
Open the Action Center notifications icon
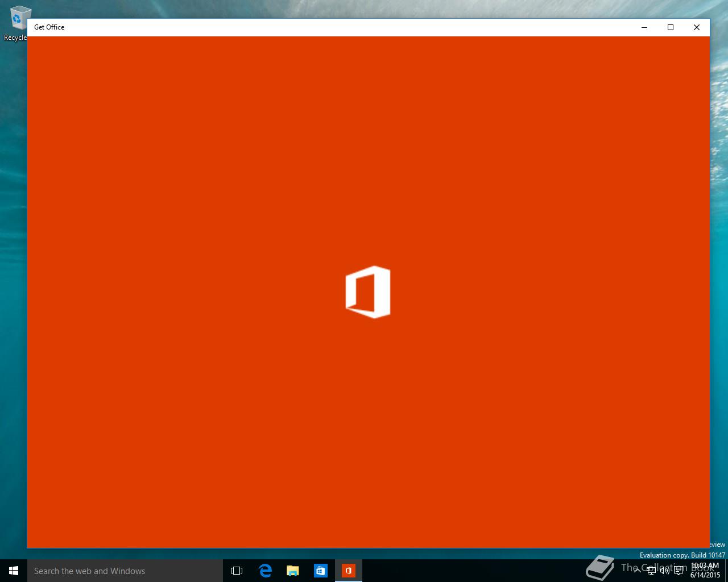point(679,571)
